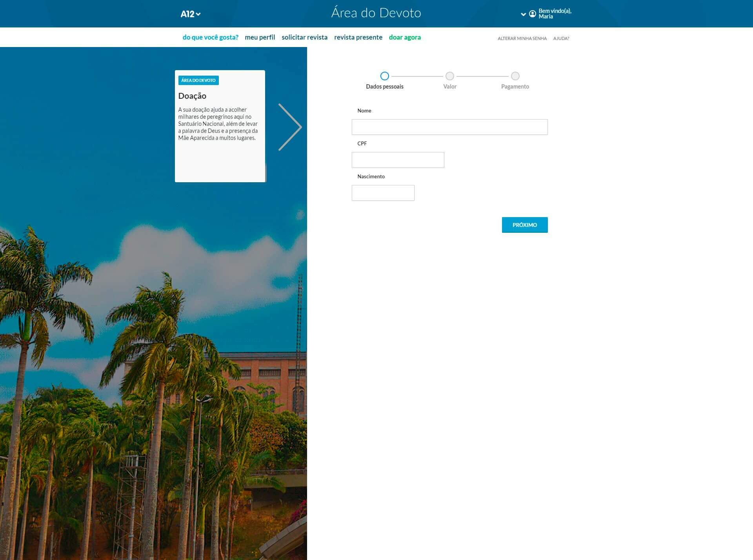Focus the CPF input field
This screenshot has width=753, height=560.
click(x=398, y=160)
